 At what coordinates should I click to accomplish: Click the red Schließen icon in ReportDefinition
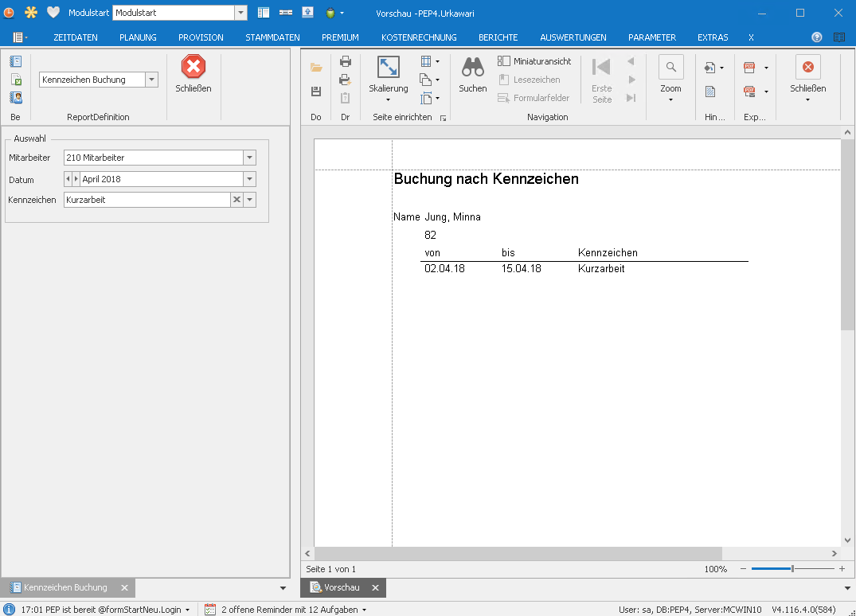tap(193, 67)
